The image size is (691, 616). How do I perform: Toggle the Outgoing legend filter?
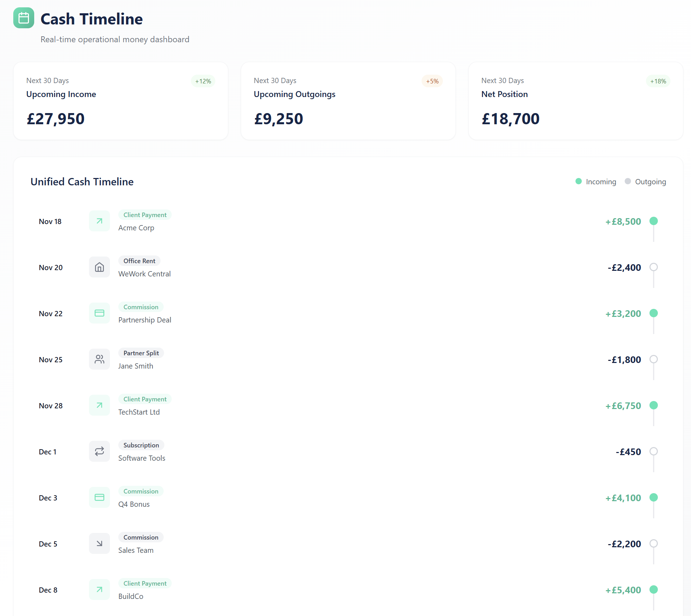645,181
